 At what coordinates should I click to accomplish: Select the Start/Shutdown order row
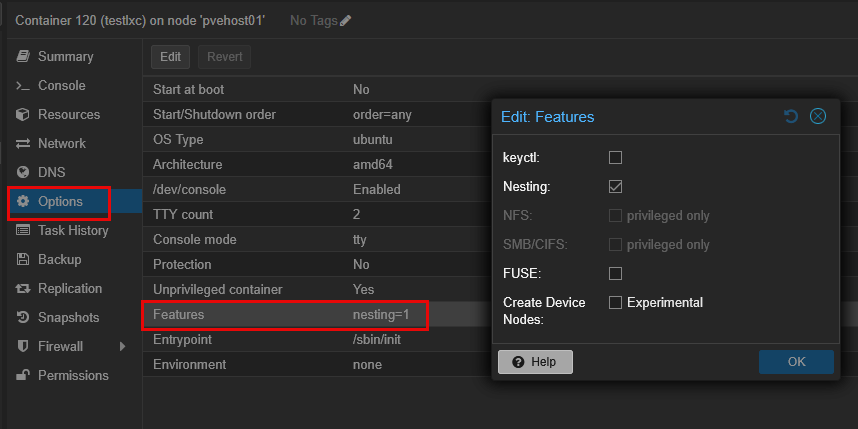pyautogui.click(x=317, y=114)
